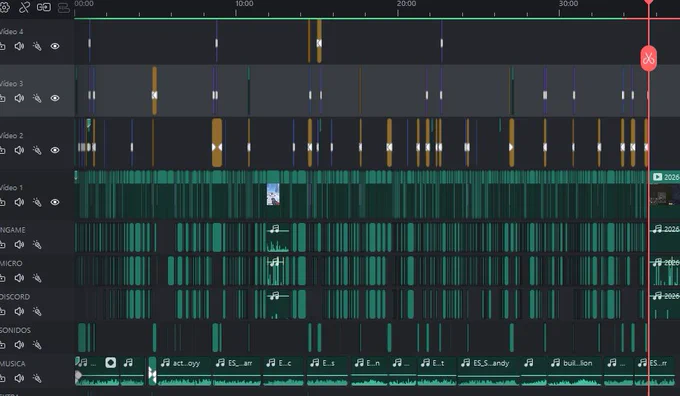This screenshot has width=680, height=396.
Task: Click the MICRO track name
Action: tap(11, 263)
